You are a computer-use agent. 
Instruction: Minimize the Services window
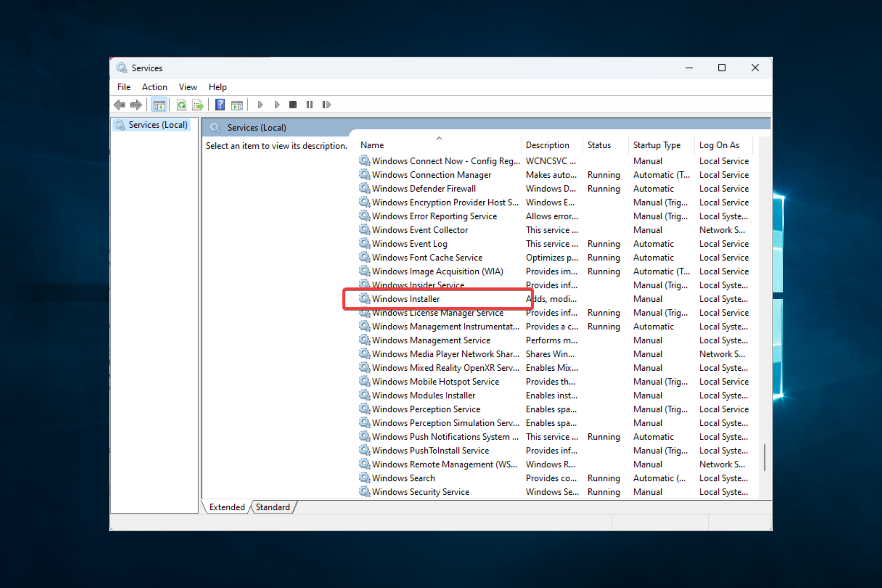point(689,68)
